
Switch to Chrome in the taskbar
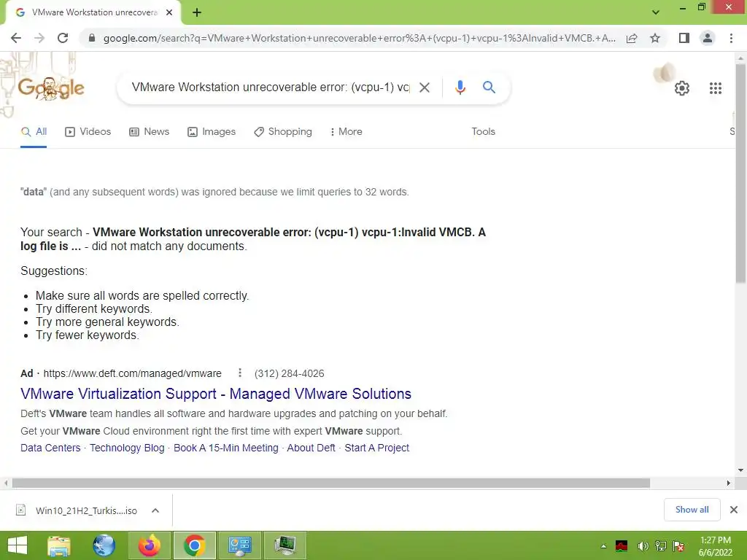point(194,545)
